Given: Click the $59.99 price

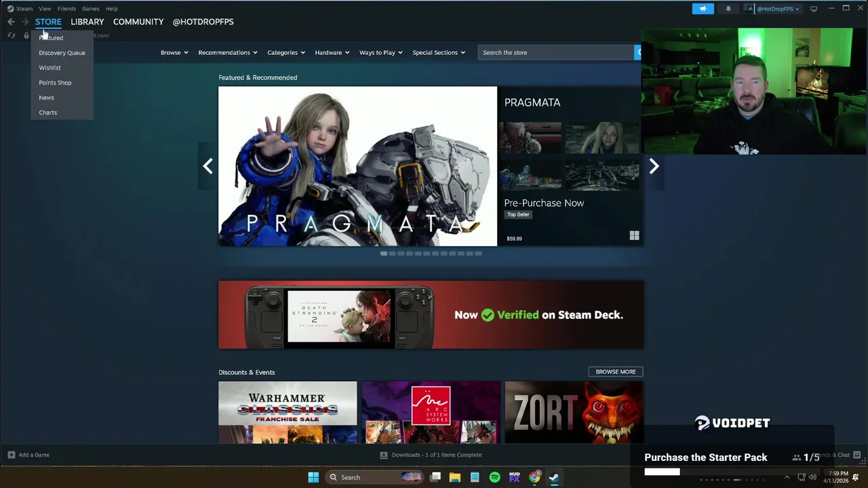Looking at the screenshot, I should [x=515, y=239].
